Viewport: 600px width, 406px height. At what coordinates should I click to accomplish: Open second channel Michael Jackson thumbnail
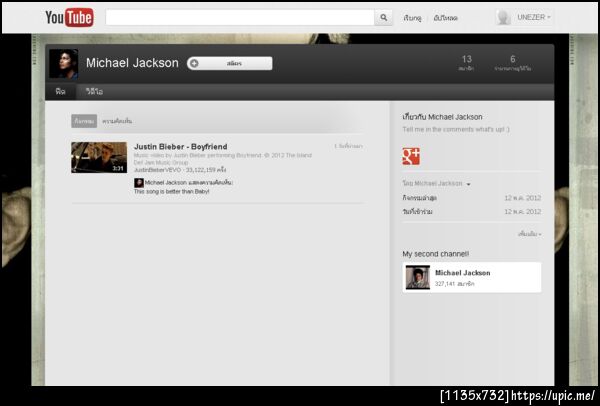point(417,277)
